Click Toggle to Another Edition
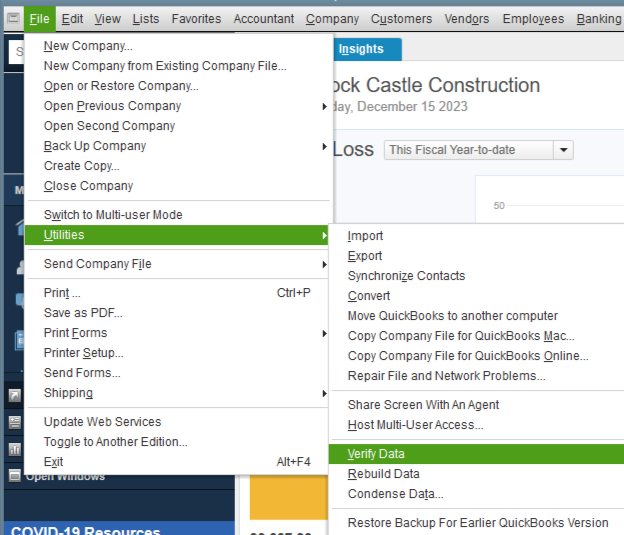Screen dimensions: 624x535 tap(115, 442)
